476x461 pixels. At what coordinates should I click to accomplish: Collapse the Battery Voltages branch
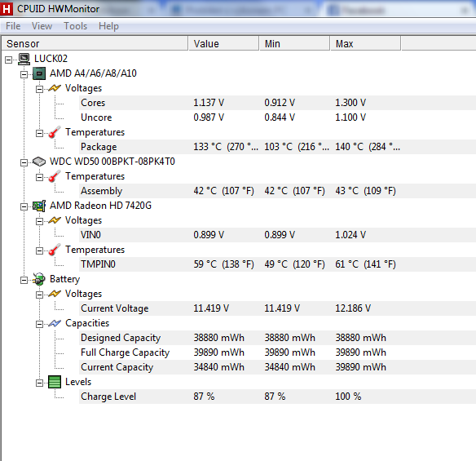coord(39,295)
